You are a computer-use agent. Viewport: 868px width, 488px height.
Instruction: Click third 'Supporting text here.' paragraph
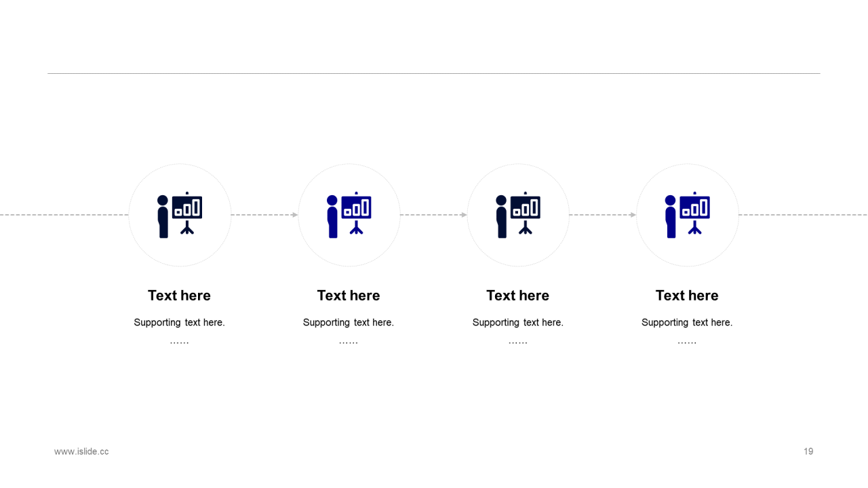click(517, 323)
